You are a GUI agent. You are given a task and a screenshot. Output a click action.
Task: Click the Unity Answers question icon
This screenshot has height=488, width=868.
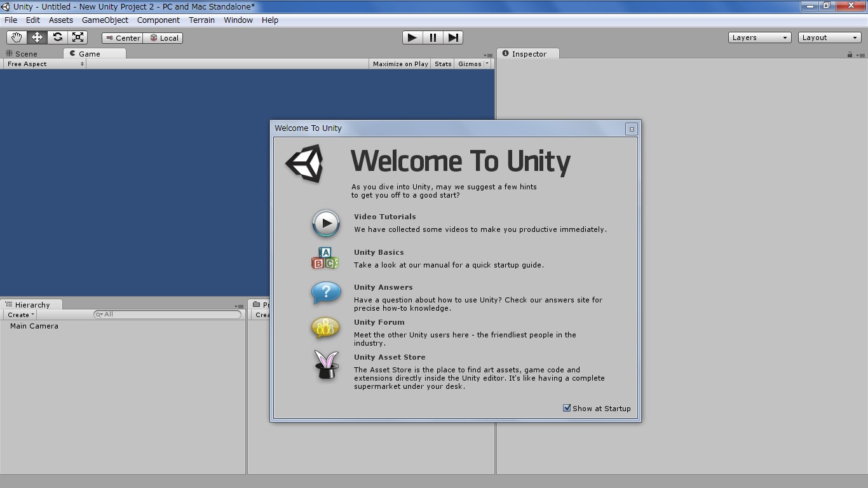[326, 293]
